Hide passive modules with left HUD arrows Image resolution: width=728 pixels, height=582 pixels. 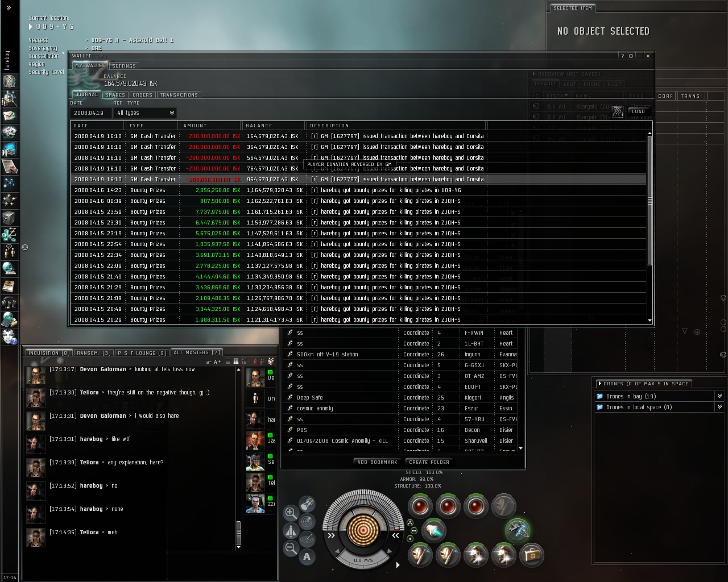(x=332, y=535)
